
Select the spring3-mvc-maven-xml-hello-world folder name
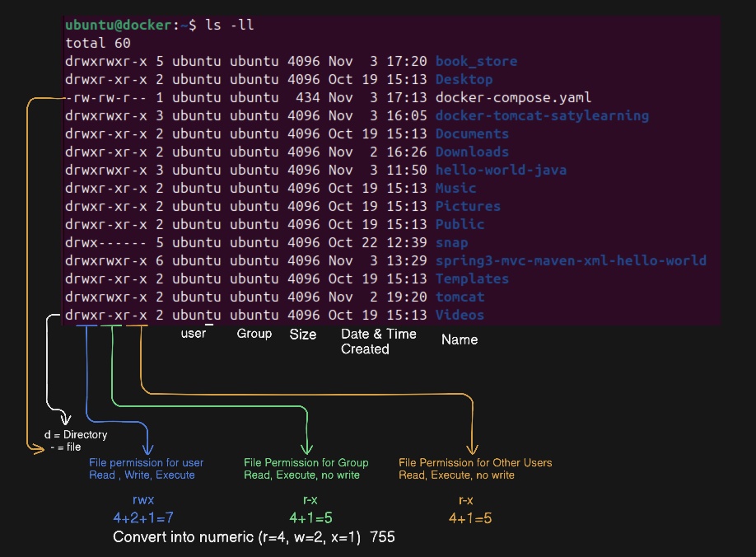(571, 260)
